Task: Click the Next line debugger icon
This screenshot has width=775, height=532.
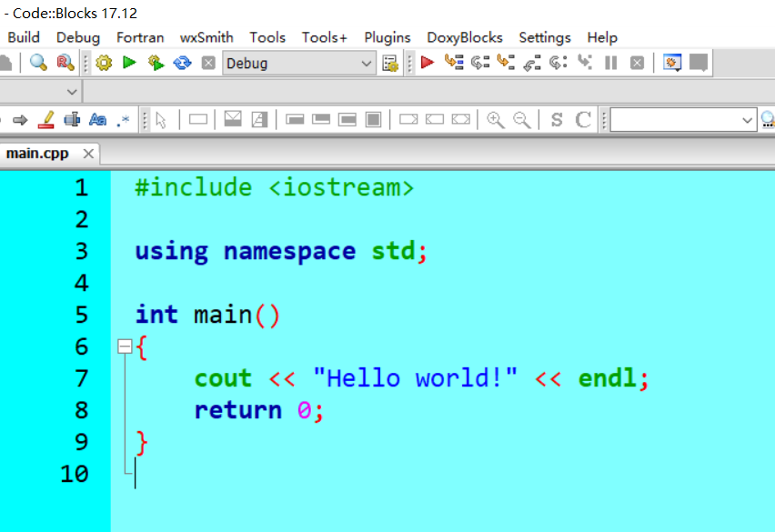Action: coord(480,63)
